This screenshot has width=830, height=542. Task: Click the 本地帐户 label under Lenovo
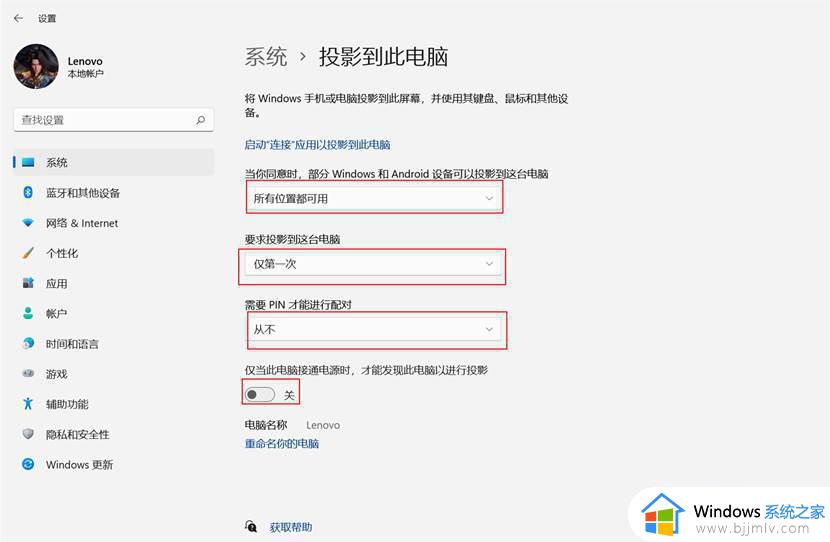tap(85, 74)
